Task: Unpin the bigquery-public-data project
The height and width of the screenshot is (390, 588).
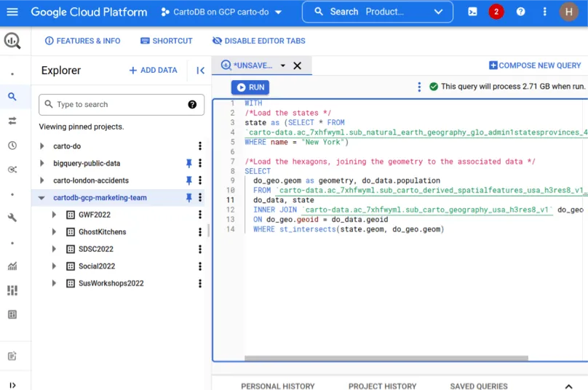Action: coord(189,163)
